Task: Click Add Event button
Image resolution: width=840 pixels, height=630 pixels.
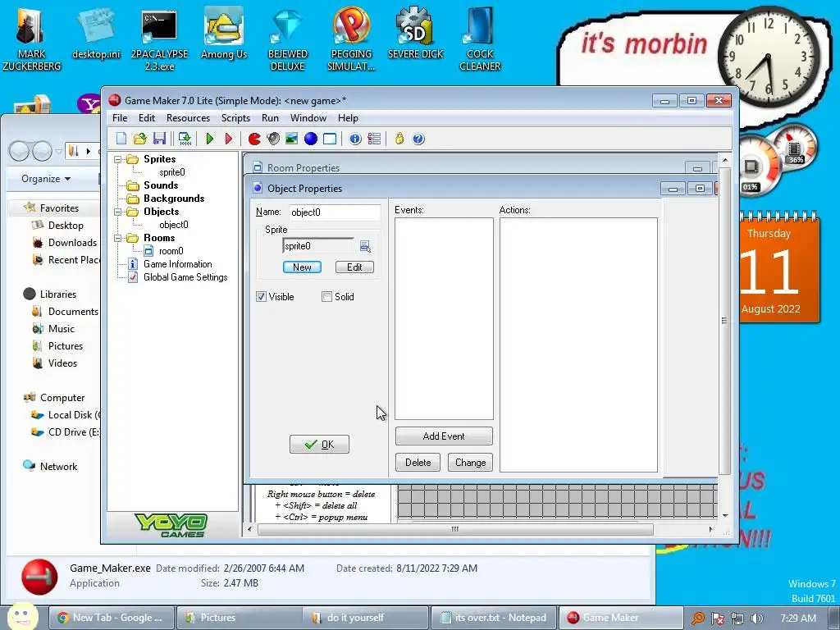Action: click(x=444, y=436)
